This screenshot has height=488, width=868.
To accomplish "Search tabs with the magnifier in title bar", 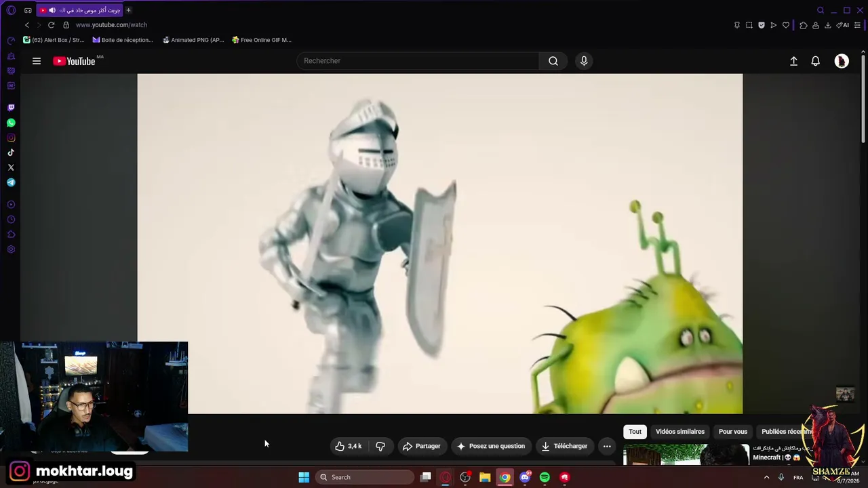I will 821,10.
